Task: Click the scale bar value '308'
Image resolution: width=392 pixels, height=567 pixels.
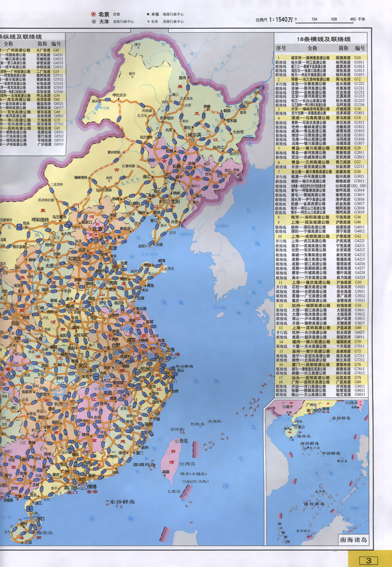Action: [334, 19]
